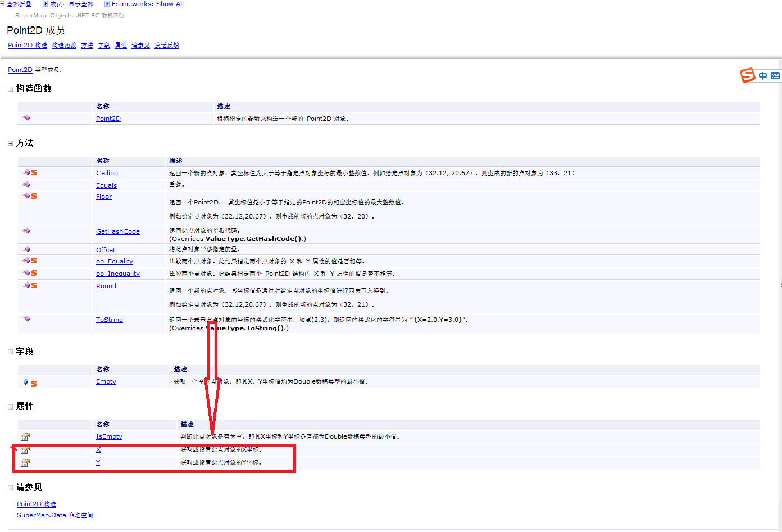Screen dimensions: 782x532
Task: Open the Ceiling method link
Action: tap(107, 173)
